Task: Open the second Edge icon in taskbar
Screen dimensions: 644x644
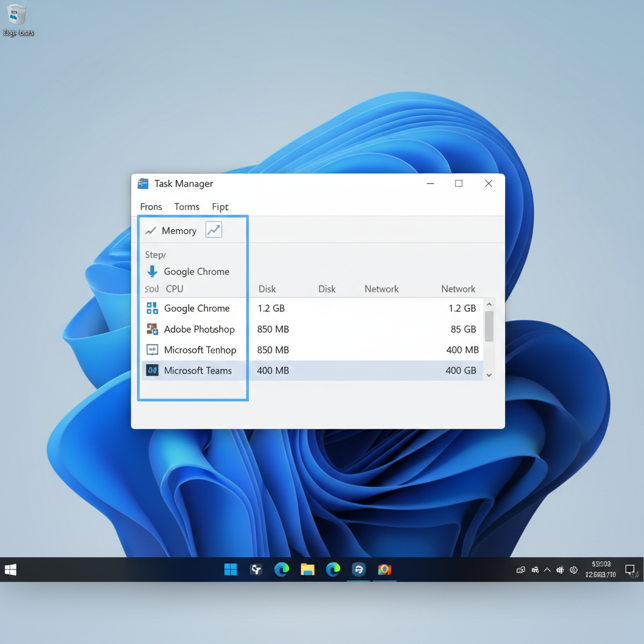Action: pyautogui.click(x=333, y=570)
